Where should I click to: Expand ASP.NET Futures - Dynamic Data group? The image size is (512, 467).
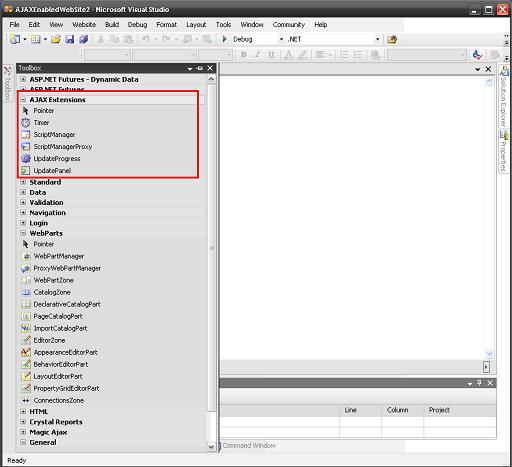(23, 79)
